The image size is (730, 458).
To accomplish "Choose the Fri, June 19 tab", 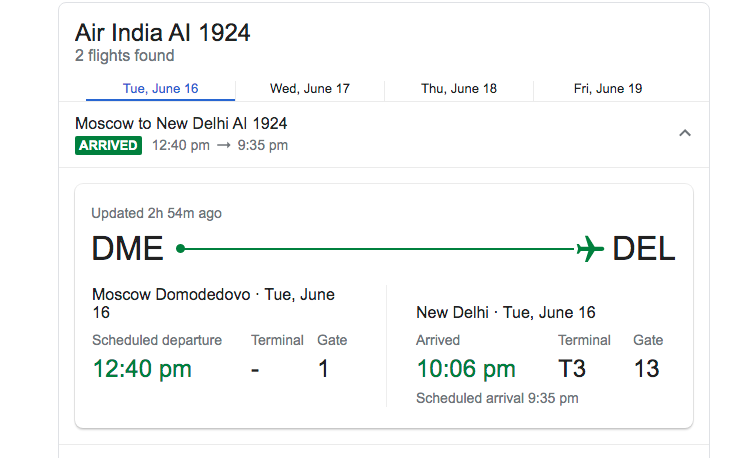I will [x=608, y=89].
